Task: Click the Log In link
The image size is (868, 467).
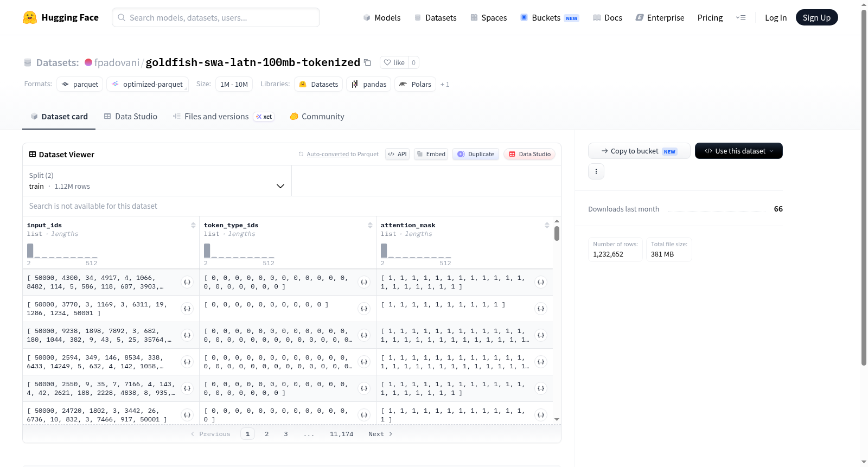Action: (775, 17)
